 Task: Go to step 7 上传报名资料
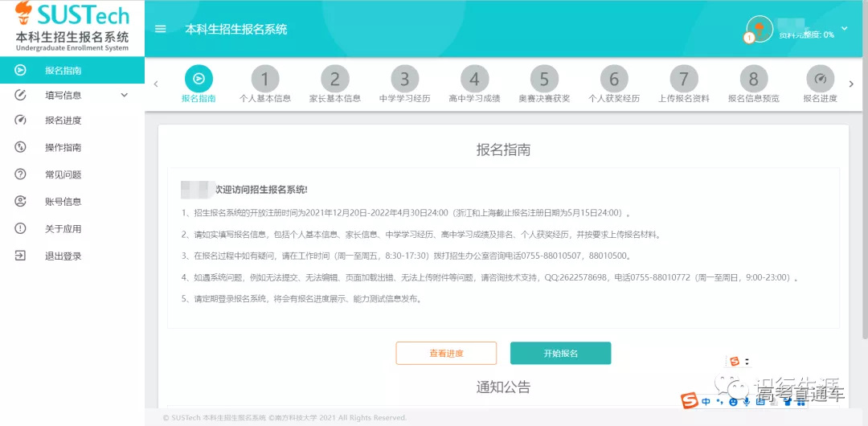(x=684, y=84)
